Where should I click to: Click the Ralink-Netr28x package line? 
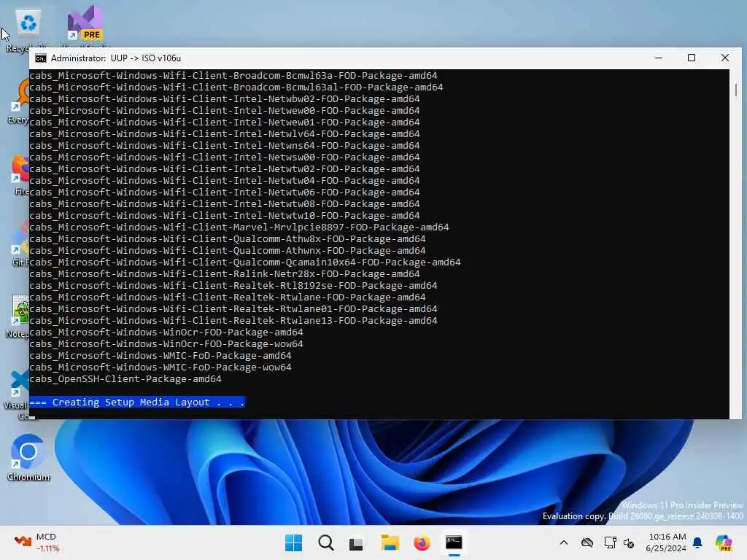(225, 274)
